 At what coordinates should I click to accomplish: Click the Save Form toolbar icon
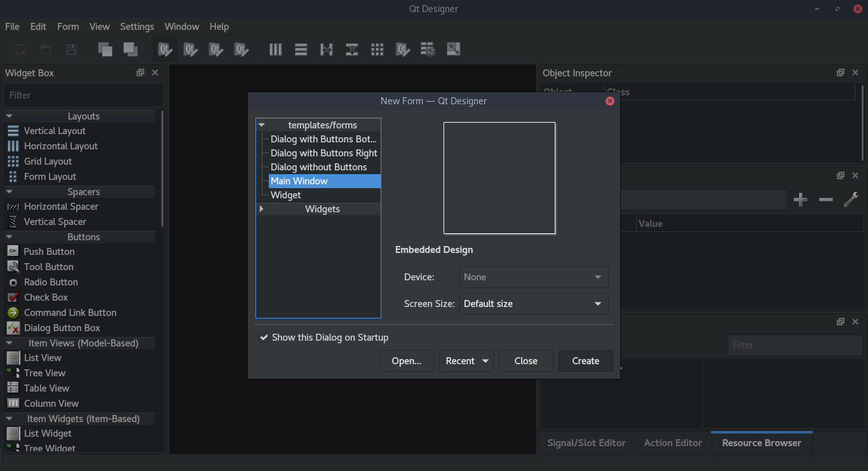tap(71, 49)
